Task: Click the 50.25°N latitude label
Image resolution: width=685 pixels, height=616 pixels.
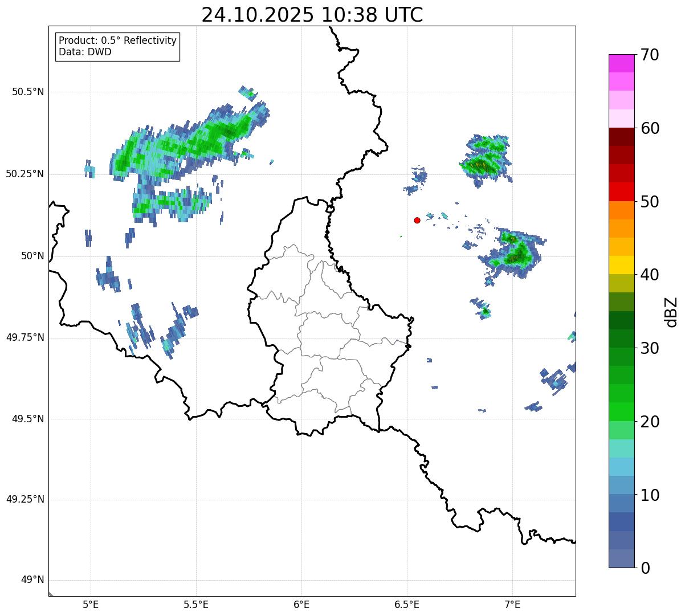Action: pyautogui.click(x=25, y=174)
